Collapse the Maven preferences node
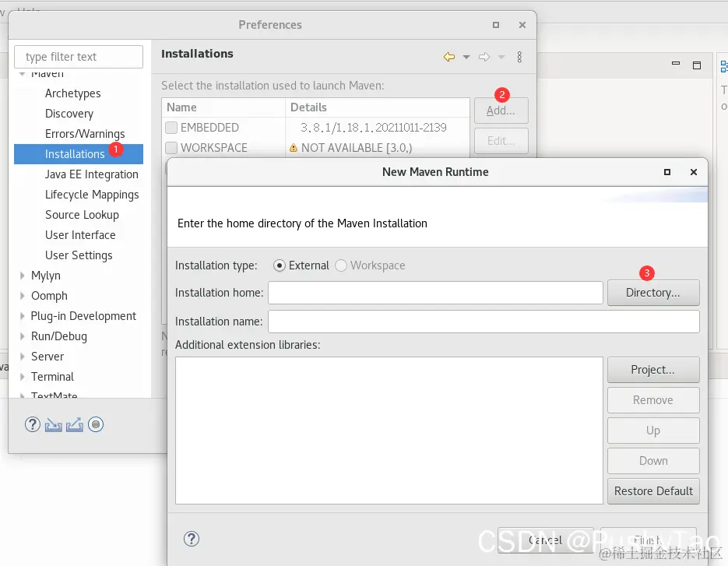This screenshot has width=728, height=566. pos(23,74)
